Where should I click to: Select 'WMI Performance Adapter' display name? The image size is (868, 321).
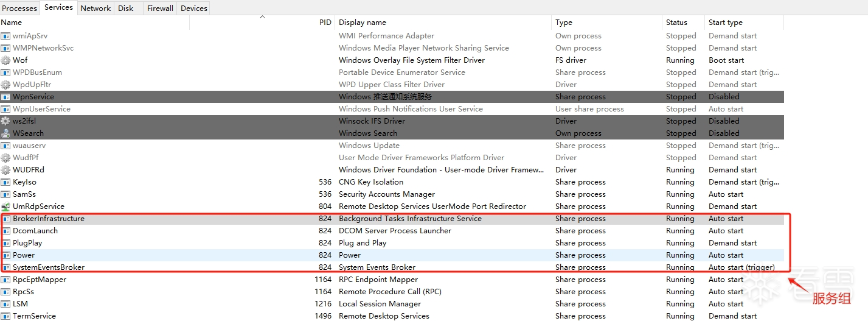386,36
